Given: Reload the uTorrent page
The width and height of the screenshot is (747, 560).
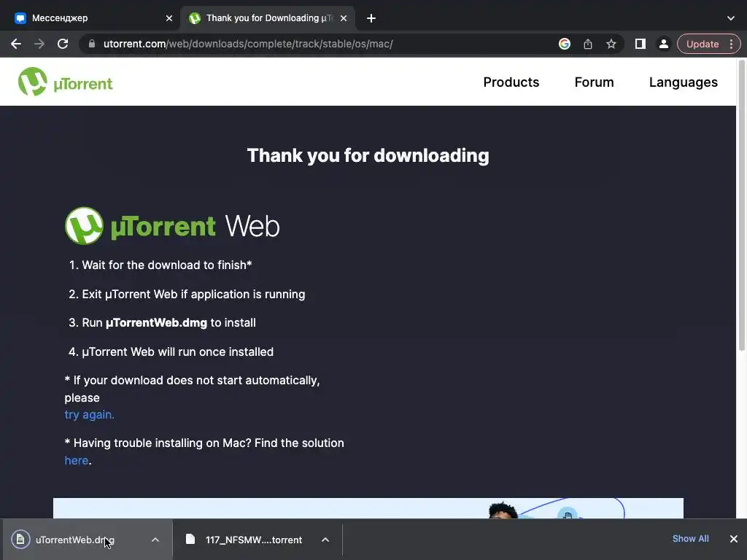Looking at the screenshot, I should point(63,44).
